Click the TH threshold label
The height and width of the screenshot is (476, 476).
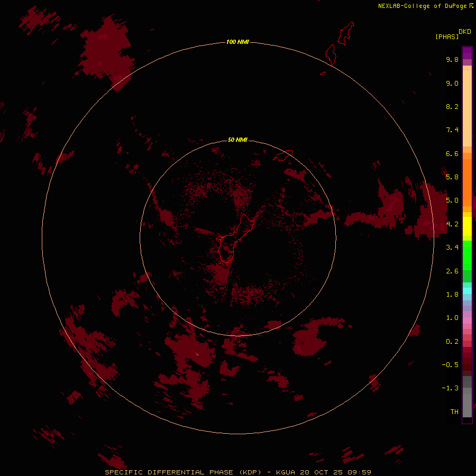click(454, 412)
